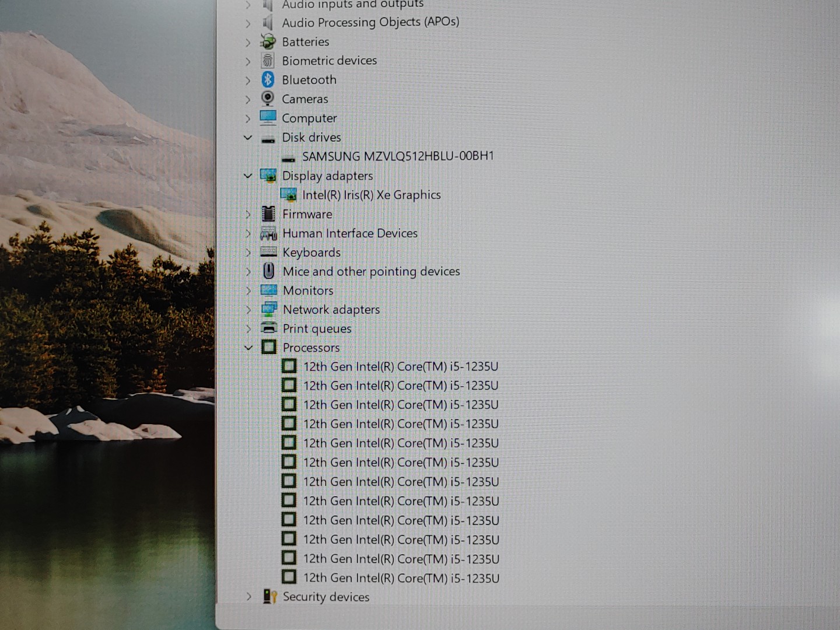Click the Bluetooth category icon
The height and width of the screenshot is (630, 840).
tap(268, 79)
